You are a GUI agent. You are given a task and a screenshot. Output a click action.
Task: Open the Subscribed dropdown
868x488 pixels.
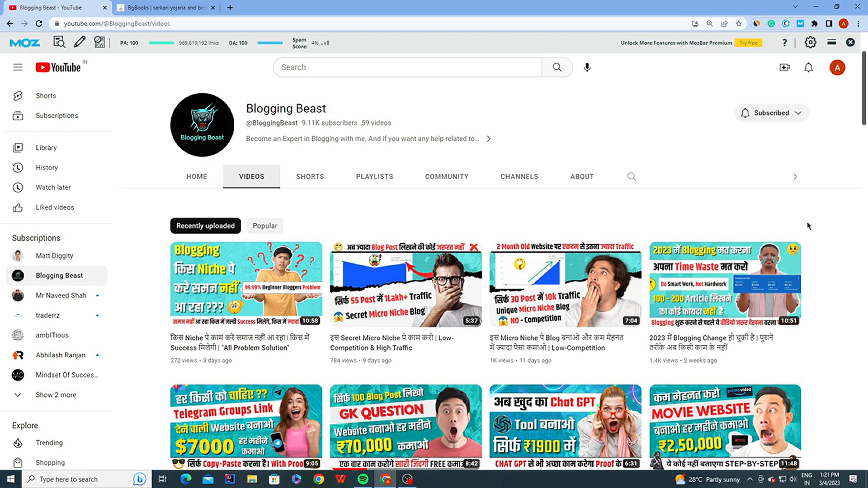[x=771, y=113]
